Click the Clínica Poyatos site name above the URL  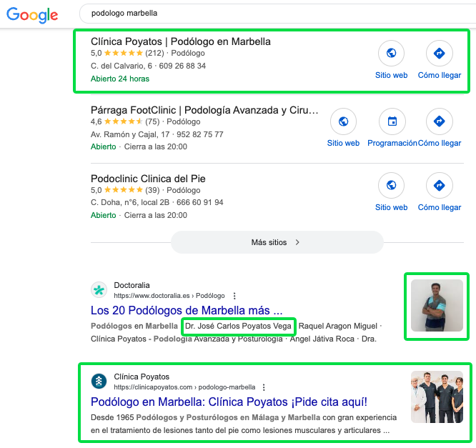(142, 377)
